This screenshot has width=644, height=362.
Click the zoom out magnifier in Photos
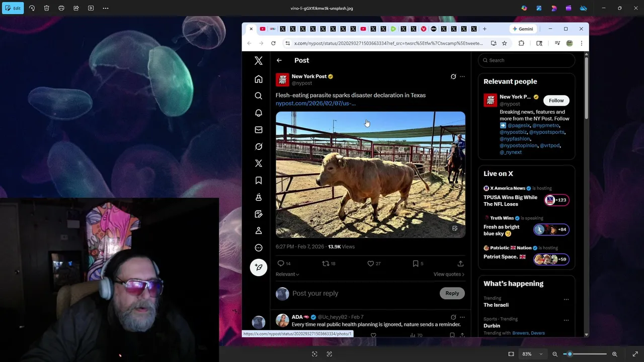[x=555, y=354]
